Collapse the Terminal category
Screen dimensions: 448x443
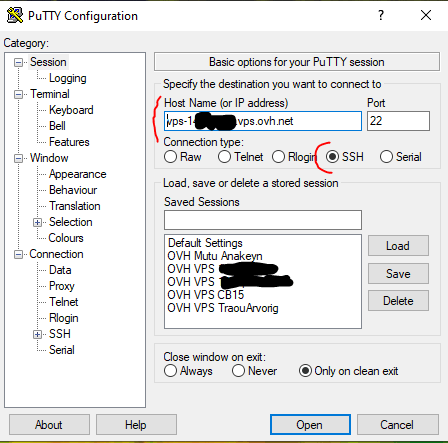tap(18, 95)
